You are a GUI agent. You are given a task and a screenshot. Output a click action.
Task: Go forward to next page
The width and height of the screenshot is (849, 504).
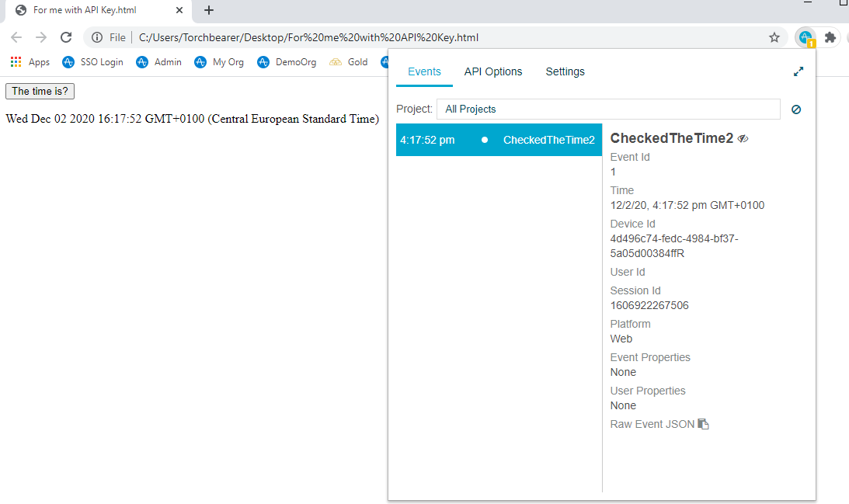pyautogui.click(x=41, y=37)
